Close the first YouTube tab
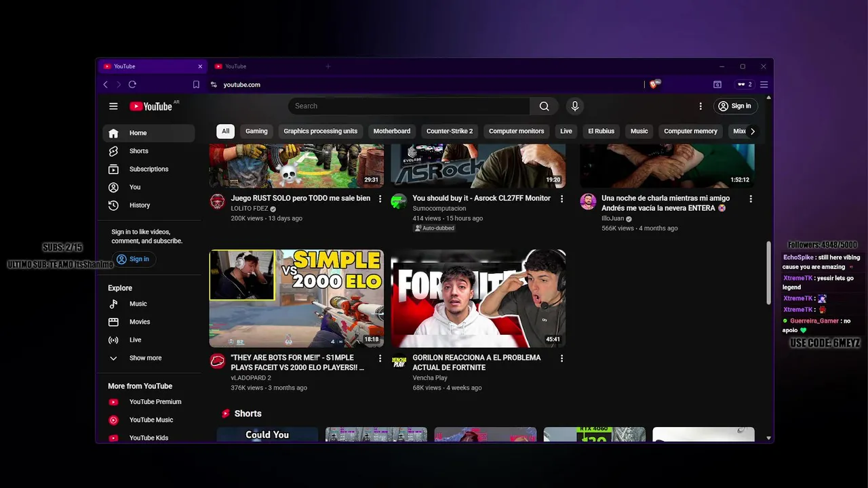The image size is (868, 488). [200, 66]
